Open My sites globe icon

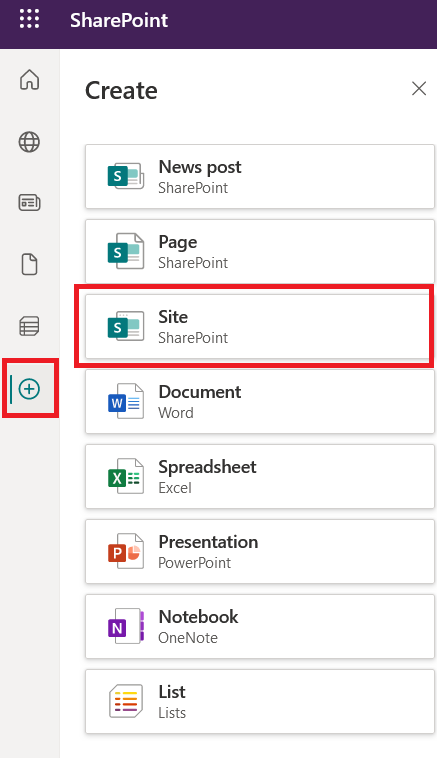pyautogui.click(x=29, y=142)
